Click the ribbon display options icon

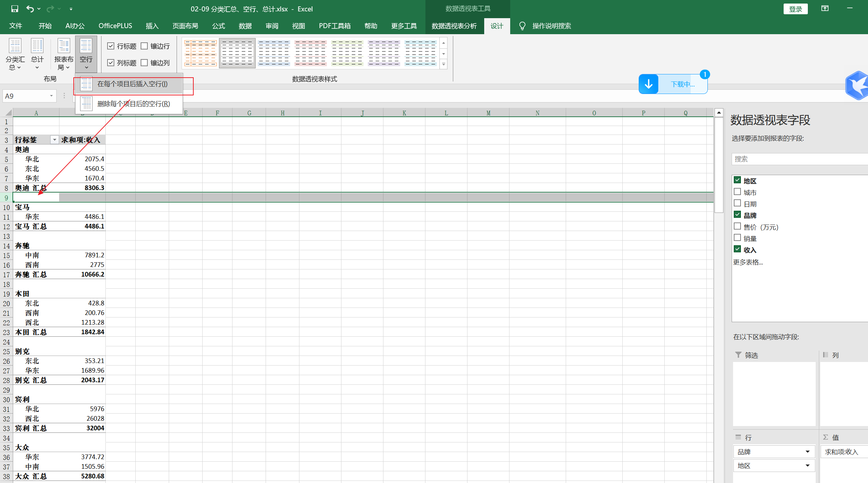(825, 9)
